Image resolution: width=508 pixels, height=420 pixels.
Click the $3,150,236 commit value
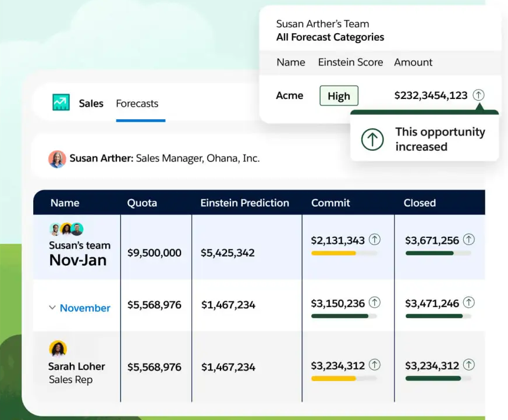coord(338,304)
